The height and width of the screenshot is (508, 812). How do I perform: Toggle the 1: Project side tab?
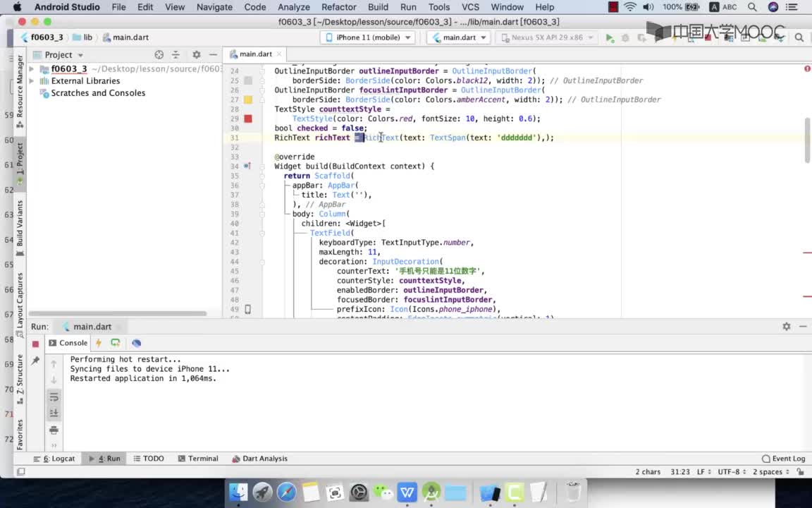20,164
